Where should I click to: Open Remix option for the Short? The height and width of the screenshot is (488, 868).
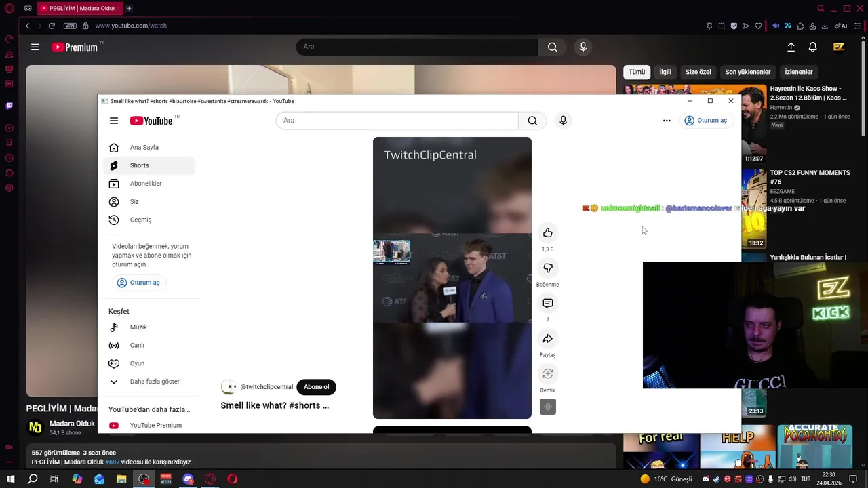click(548, 374)
